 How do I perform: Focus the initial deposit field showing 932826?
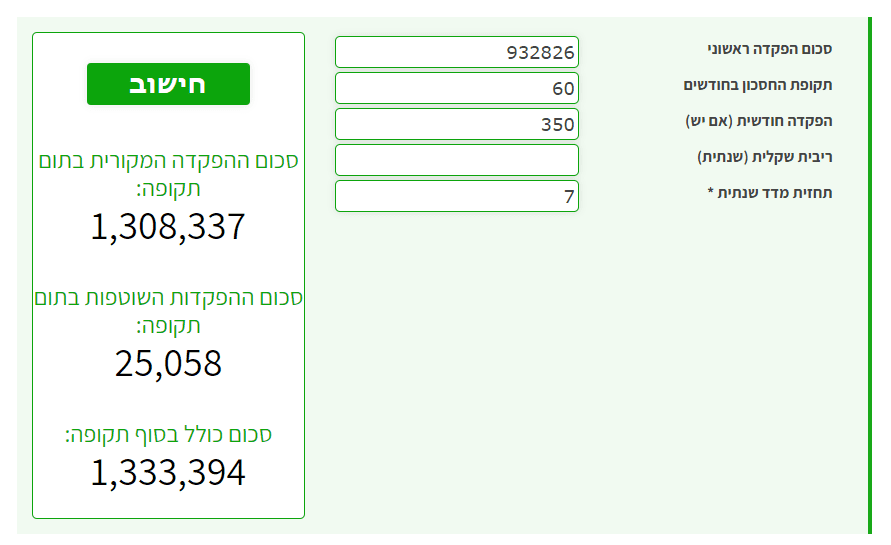tap(456, 52)
